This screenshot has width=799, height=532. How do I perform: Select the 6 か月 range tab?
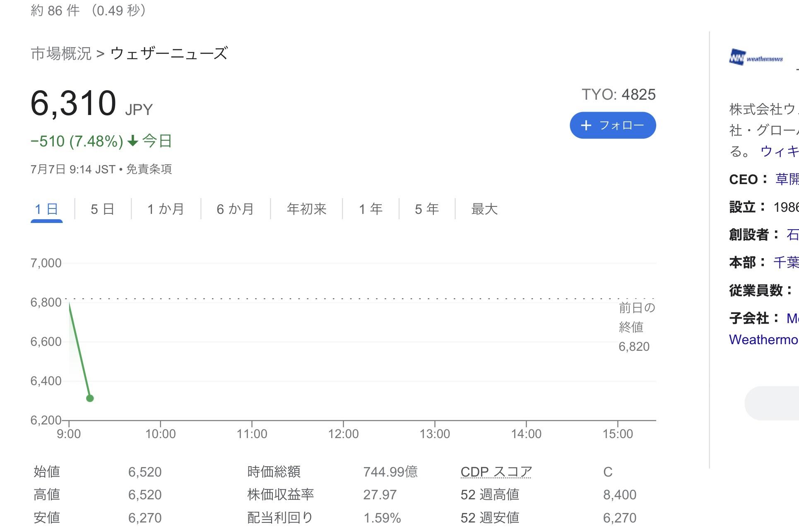click(235, 209)
